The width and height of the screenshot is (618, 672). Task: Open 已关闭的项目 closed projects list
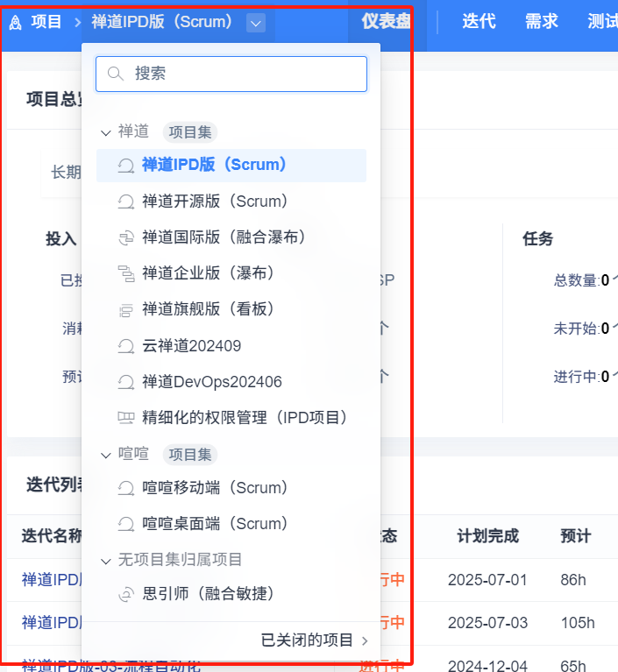(307, 640)
